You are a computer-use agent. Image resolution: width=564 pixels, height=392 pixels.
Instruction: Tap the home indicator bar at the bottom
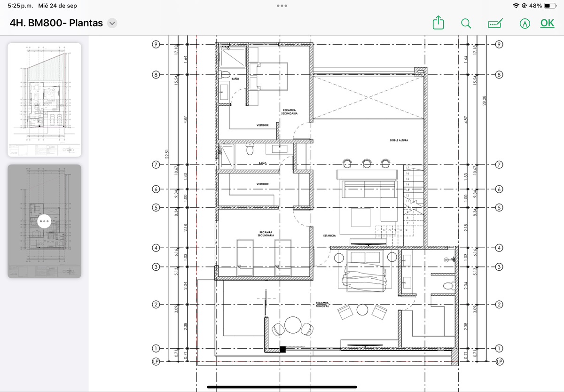tap(282, 387)
